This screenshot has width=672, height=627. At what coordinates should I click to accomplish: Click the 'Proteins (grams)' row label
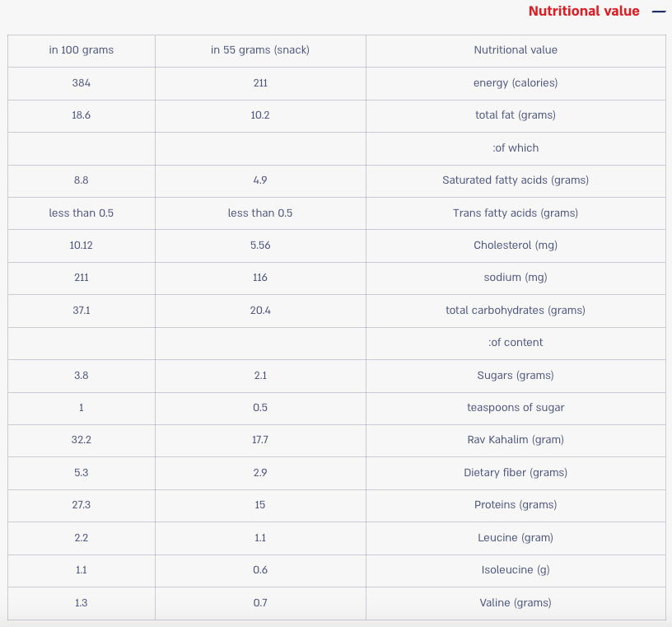click(516, 505)
